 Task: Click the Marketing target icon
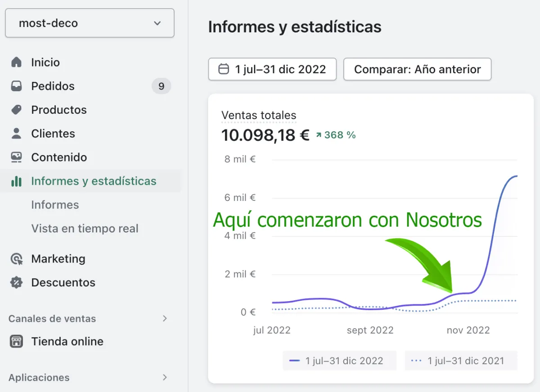tap(16, 259)
